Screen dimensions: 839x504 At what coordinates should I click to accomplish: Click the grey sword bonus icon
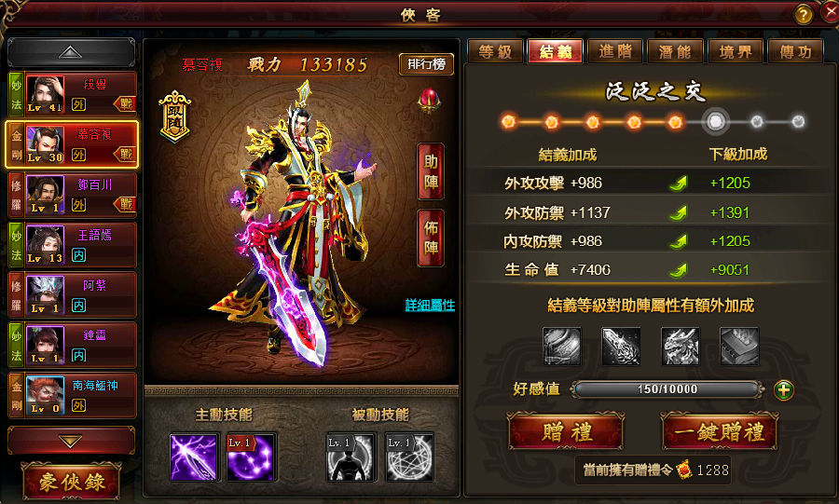point(621,347)
